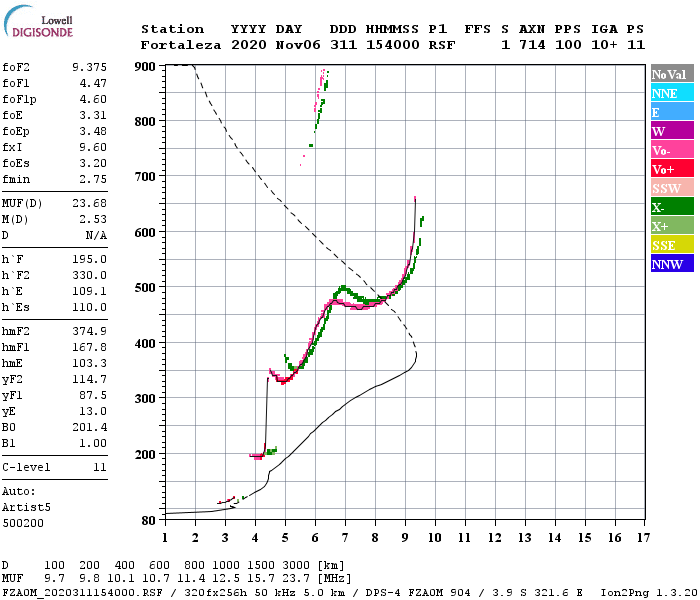The height and width of the screenshot is (600, 700).
Task: Click the 80 km height axis label
Action: [x=149, y=521]
